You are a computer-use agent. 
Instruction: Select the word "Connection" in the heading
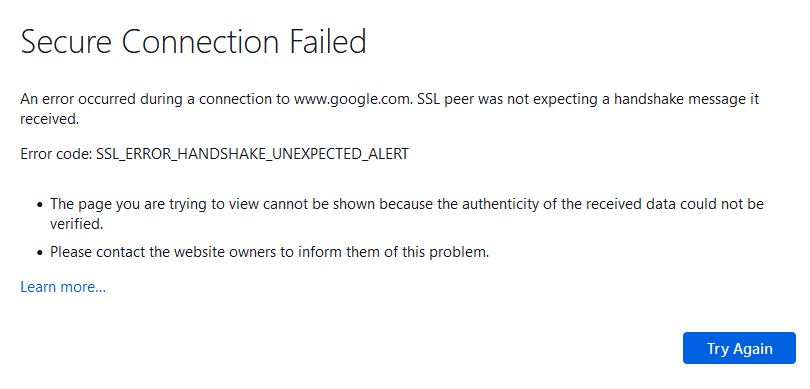coord(200,42)
